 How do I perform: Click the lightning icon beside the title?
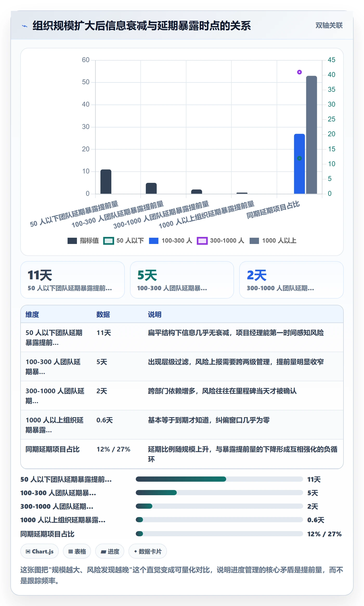(25, 26)
